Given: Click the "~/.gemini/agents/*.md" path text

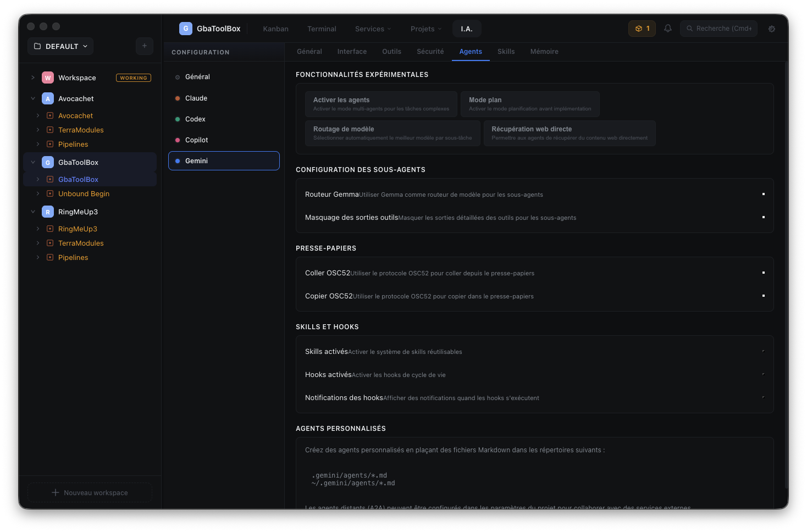Looking at the screenshot, I should pos(353,483).
